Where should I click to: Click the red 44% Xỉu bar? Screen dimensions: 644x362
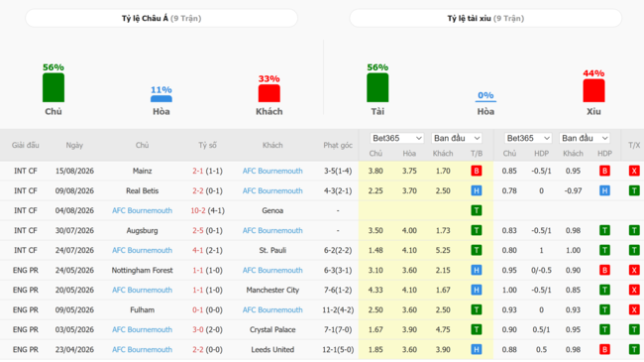click(x=593, y=90)
